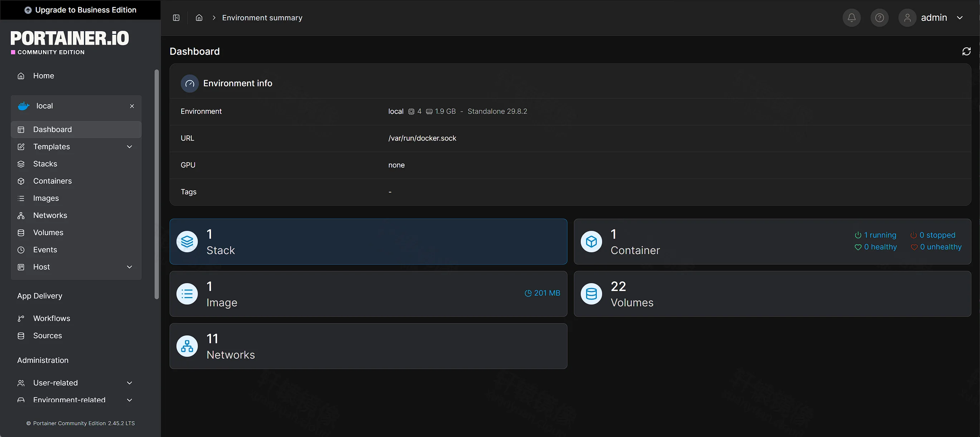Go to Home in sidebar
The height and width of the screenshot is (437, 980).
pos(76,76)
